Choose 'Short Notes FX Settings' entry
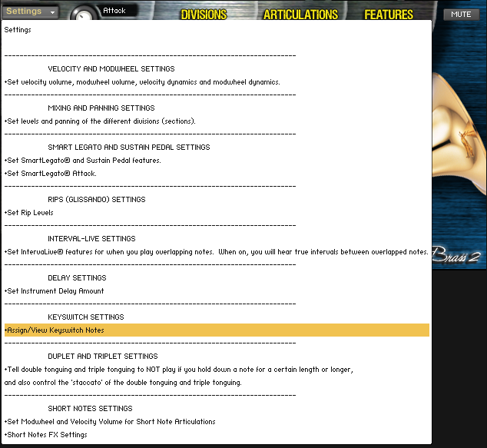 point(217,434)
